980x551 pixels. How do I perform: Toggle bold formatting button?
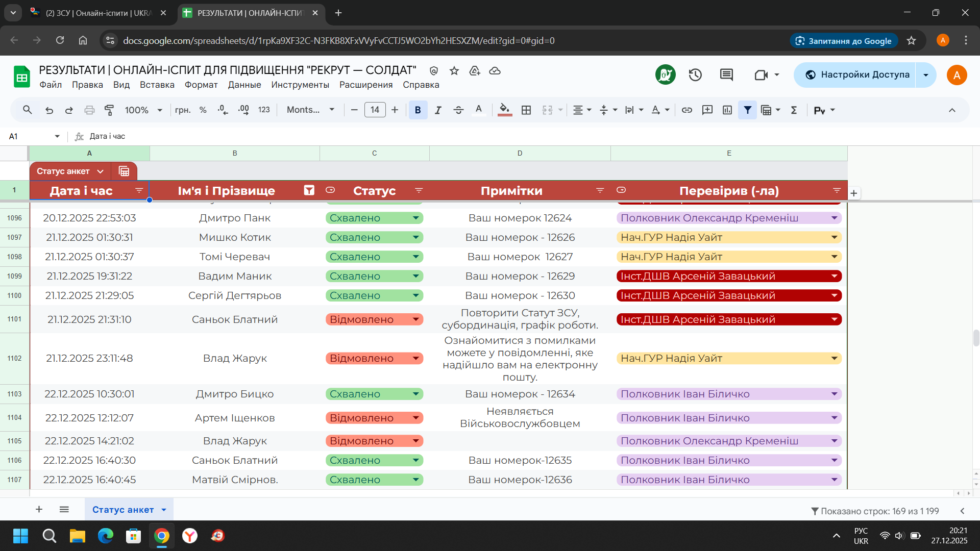pyautogui.click(x=418, y=110)
